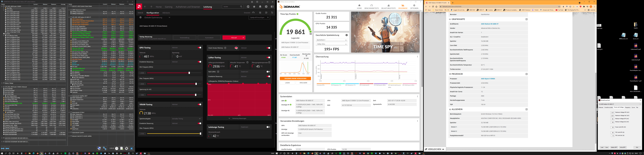Open OPTIONEN in 3DMark

tap(414, 7)
